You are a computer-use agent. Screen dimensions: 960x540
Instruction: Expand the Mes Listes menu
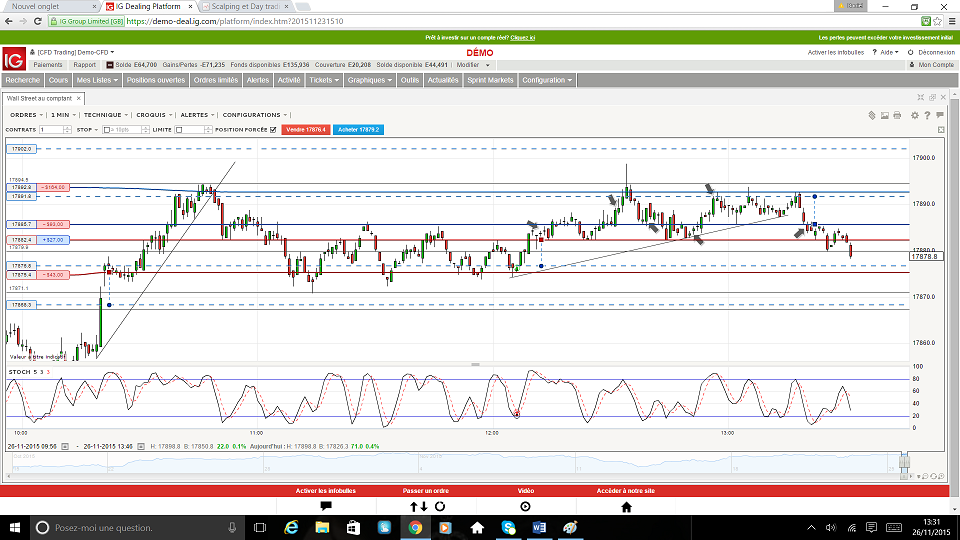97,80
